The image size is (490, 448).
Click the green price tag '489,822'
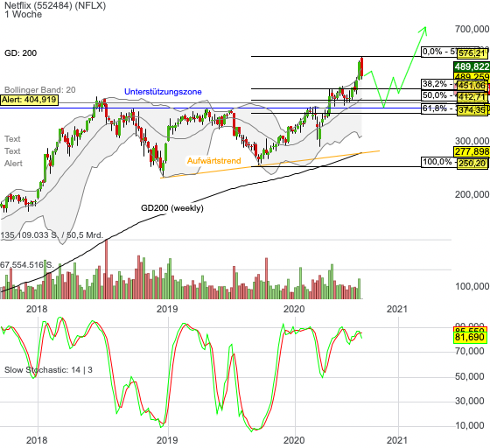point(472,66)
